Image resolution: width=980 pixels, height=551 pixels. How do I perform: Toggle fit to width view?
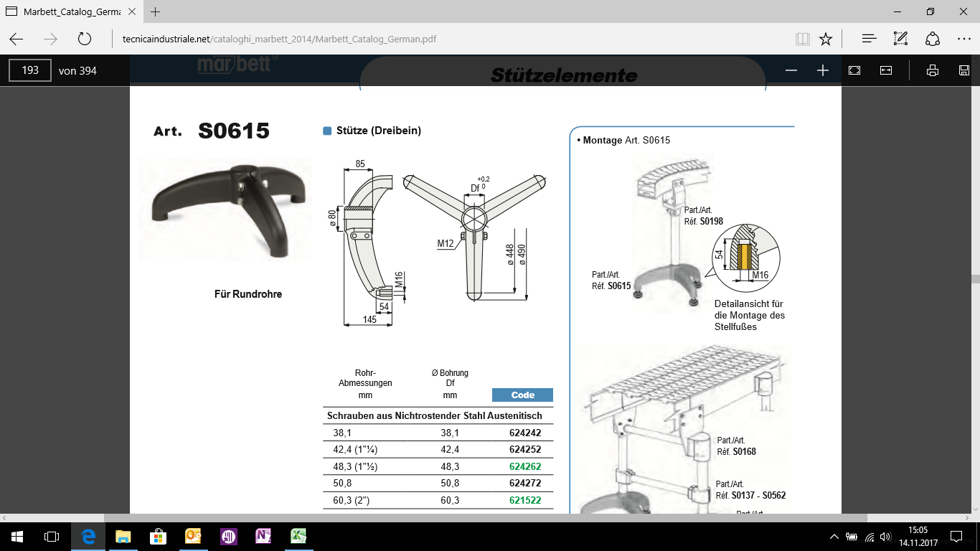(x=886, y=70)
